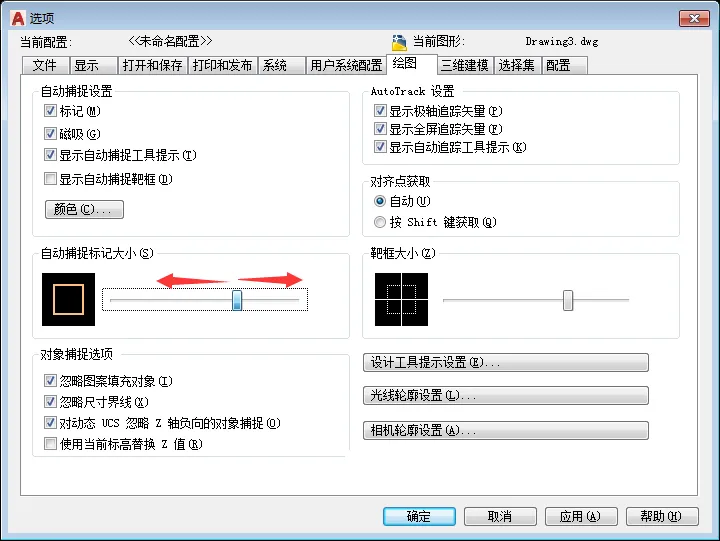Click the autosnap marker preview thumbnail
The image size is (720, 541).
point(68,299)
